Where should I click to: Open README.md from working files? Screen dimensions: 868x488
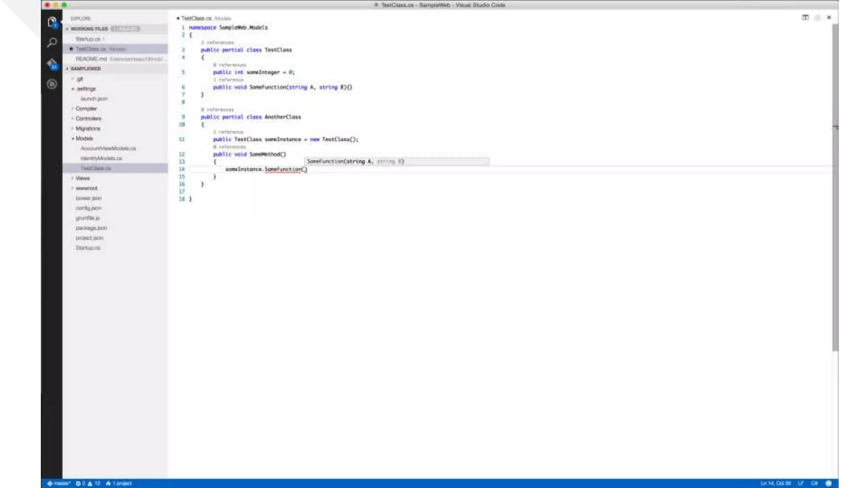point(91,59)
